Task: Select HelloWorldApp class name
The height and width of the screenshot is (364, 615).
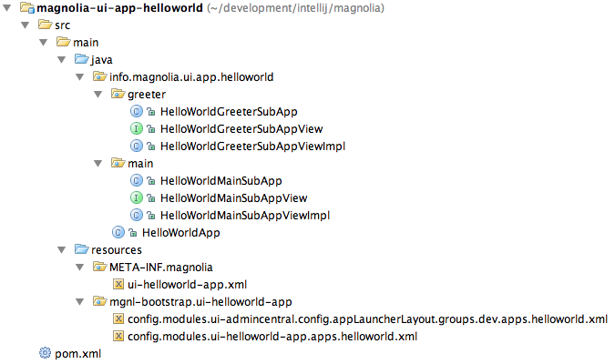Action: (180, 232)
